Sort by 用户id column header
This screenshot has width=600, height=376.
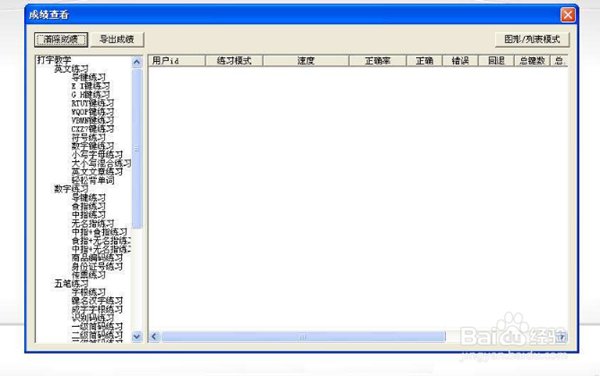(177, 60)
